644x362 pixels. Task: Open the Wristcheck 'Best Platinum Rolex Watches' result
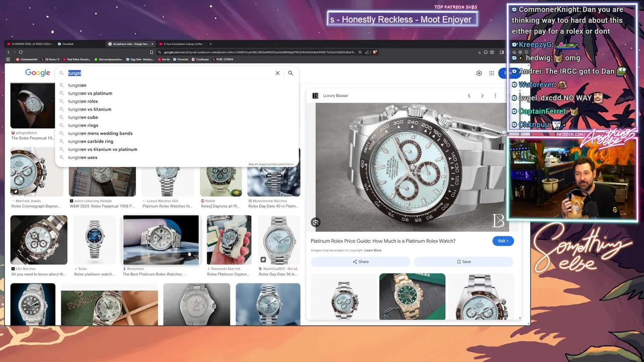coord(161,240)
